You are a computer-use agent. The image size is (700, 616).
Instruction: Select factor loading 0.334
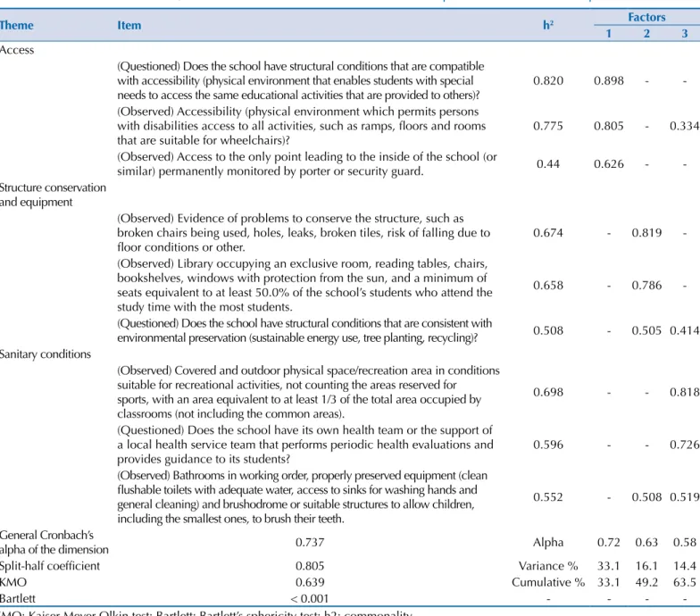pyautogui.click(x=684, y=126)
